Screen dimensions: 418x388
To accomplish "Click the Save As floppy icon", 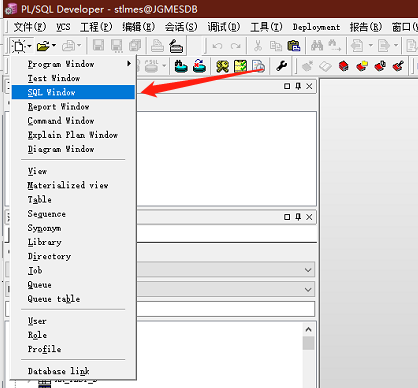I will 116,46.
